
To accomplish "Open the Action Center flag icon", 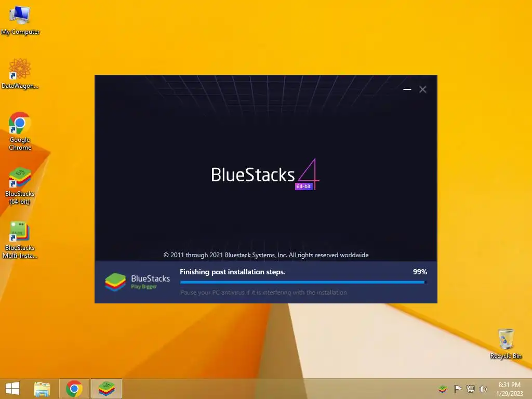I will pos(458,389).
